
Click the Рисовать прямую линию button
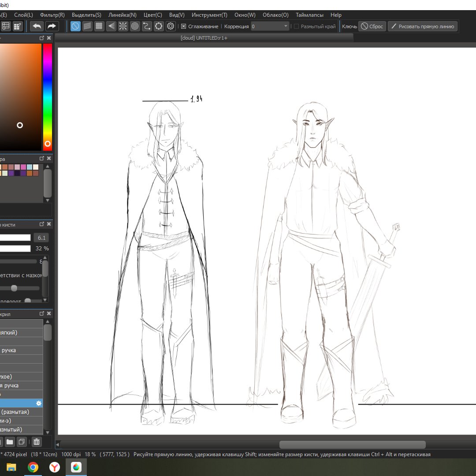point(423,26)
